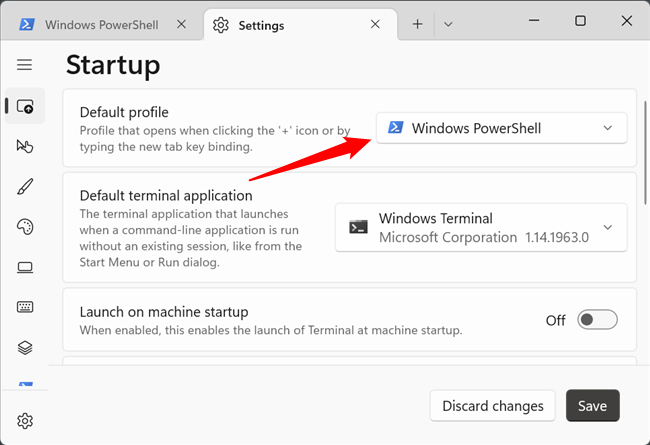Open the Default profile dropdown
Viewport: 650px width, 445px height.
502,128
